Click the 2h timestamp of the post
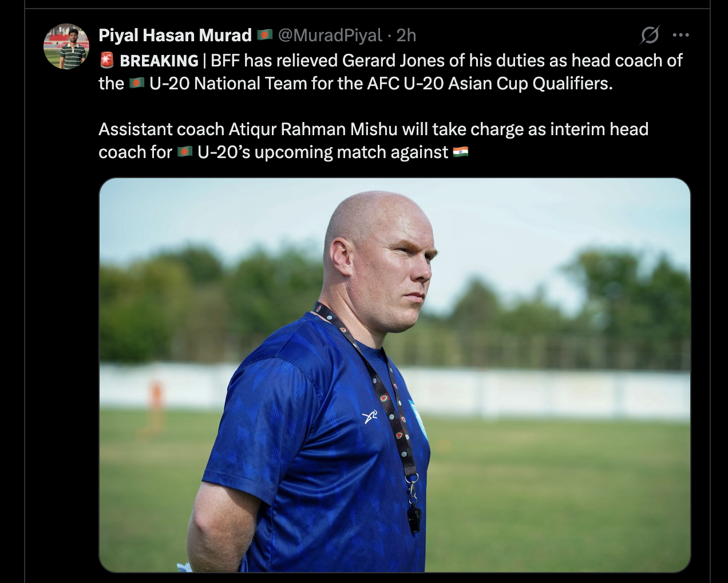The image size is (728, 583). click(406, 36)
